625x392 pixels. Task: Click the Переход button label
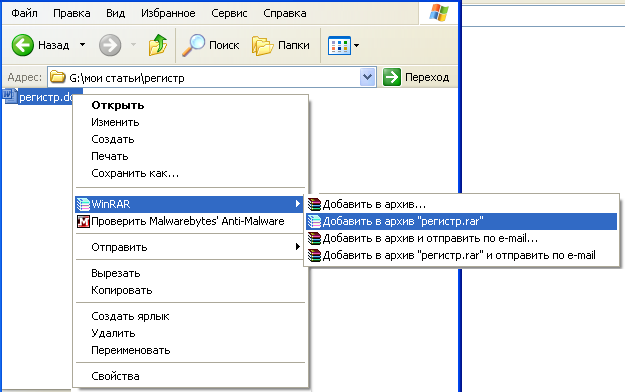tap(427, 77)
